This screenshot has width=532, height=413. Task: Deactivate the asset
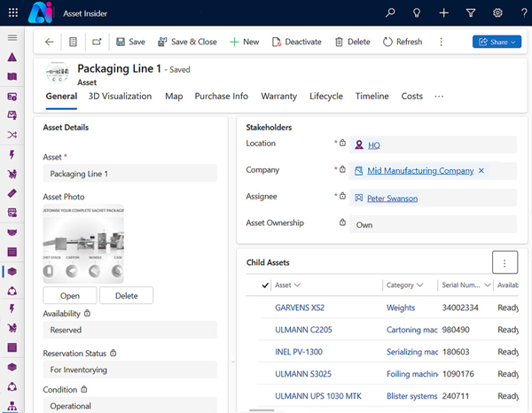pos(296,42)
